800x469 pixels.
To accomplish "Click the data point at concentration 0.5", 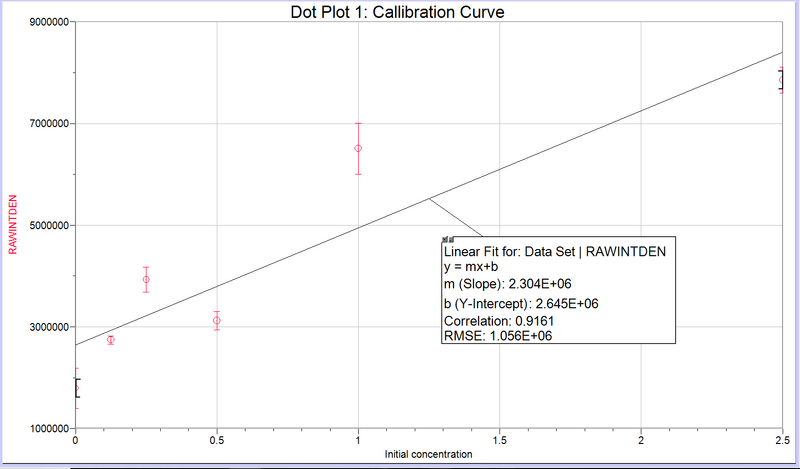I will click(217, 321).
